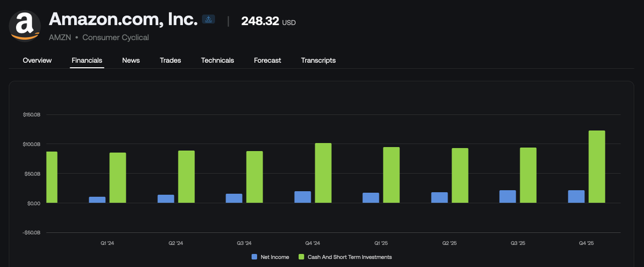The image size is (644, 267).
Task: Click the Q1 '25 Cash green bar
Action: [391, 175]
